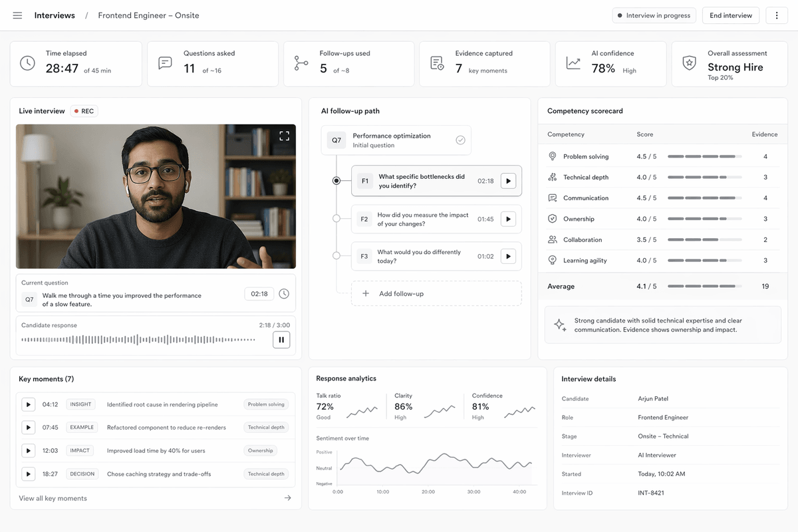Click the Collaboration score bar
798x532 pixels.
click(705, 239)
